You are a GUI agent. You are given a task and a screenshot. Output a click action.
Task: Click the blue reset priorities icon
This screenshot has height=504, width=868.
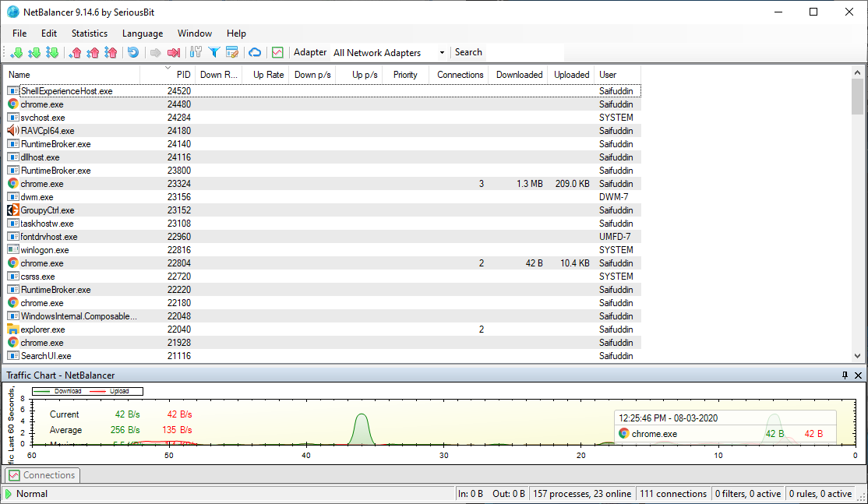(133, 52)
